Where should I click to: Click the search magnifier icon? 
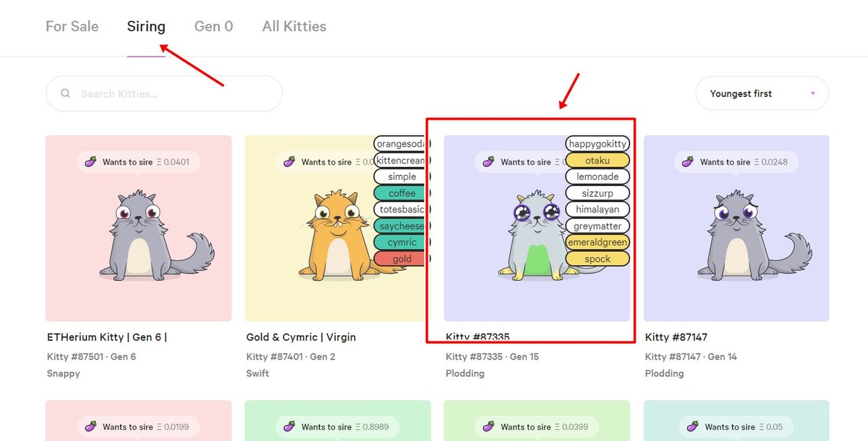click(65, 94)
